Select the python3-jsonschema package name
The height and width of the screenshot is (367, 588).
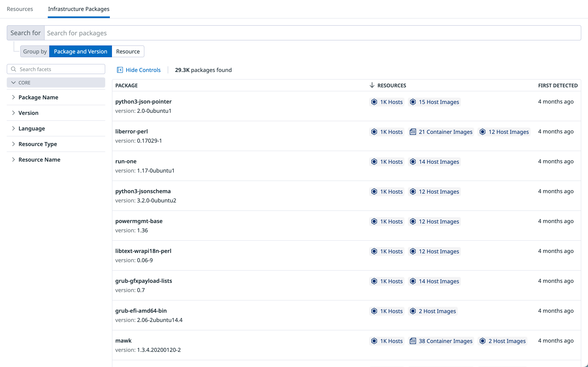143,191
